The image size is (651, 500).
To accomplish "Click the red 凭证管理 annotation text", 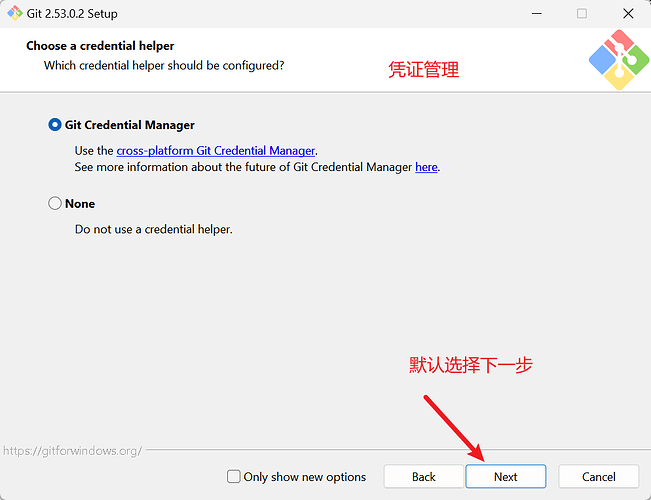I will [x=423, y=71].
